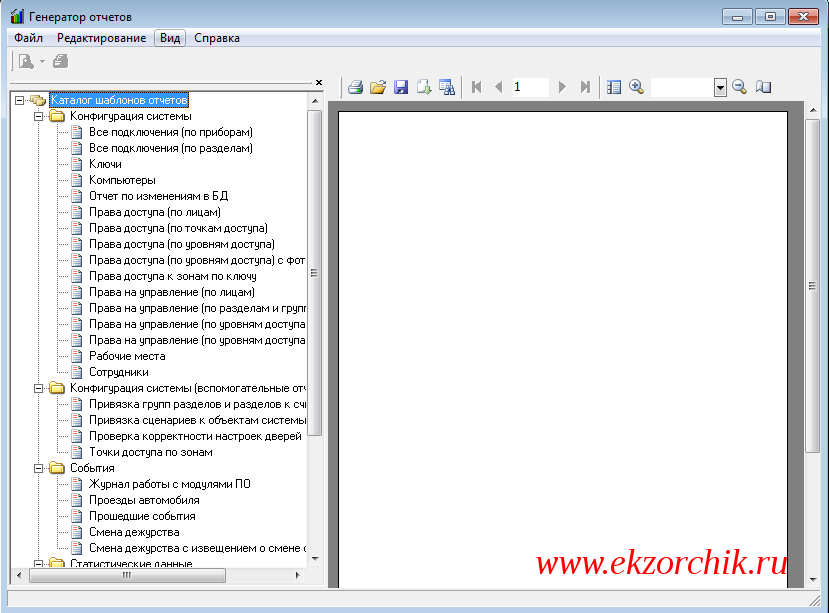
Task: Go to the first page of report
Action: click(477, 87)
